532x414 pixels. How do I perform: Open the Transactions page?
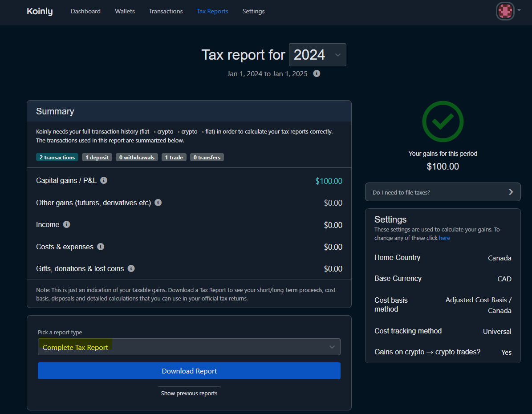click(x=166, y=11)
